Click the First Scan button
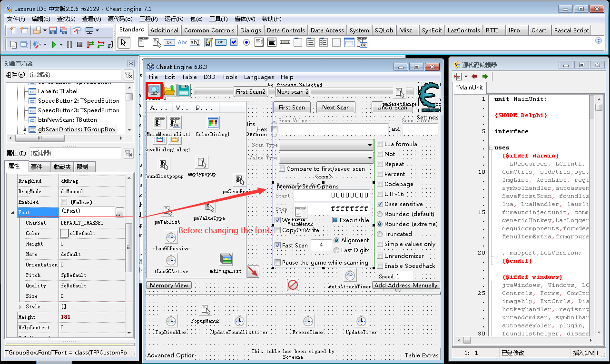The height and width of the screenshot is (364, 610). [x=292, y=108]
